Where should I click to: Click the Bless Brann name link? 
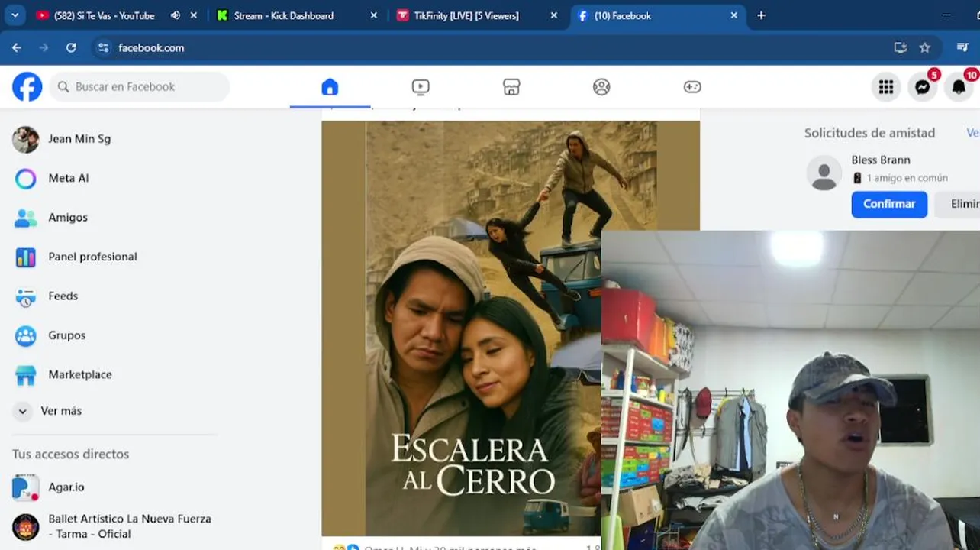point(881,160)
